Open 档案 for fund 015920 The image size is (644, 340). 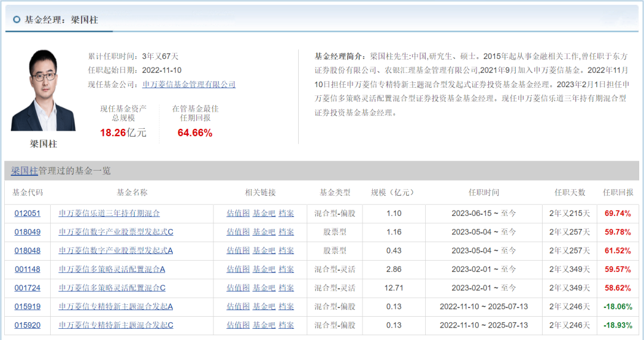pos(286,325)
